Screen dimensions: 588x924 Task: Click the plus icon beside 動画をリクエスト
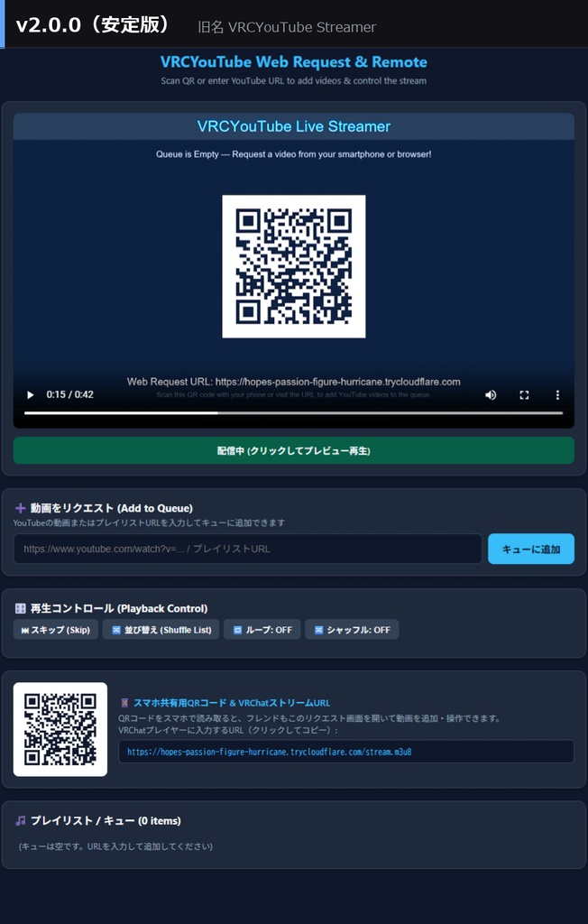tap(20, 508)
